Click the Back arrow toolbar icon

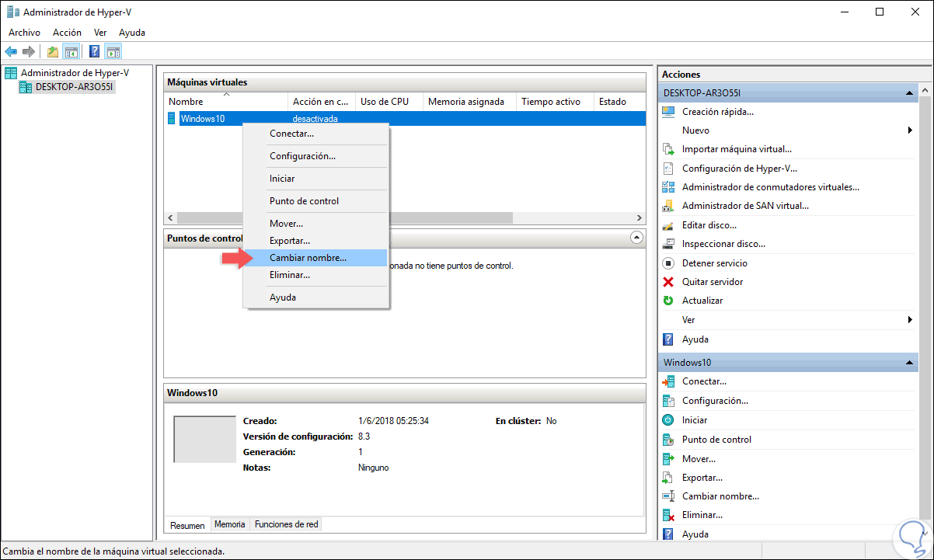(x=10, y=51)
